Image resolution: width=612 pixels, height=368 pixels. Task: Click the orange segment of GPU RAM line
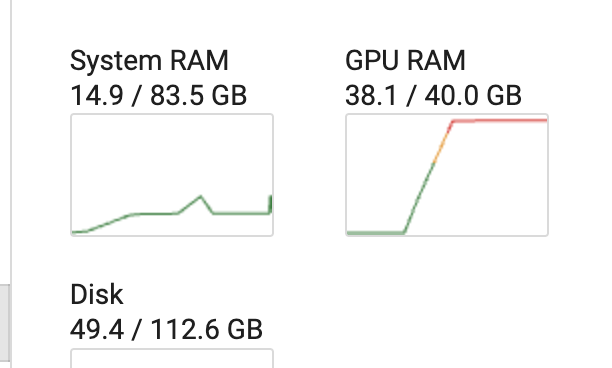[x=443, y=142]
